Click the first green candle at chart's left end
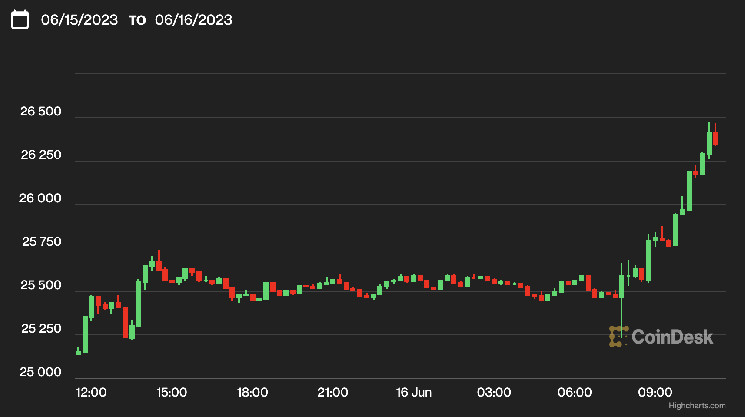The width and height of the screenshot is (745, 417). 78,351
